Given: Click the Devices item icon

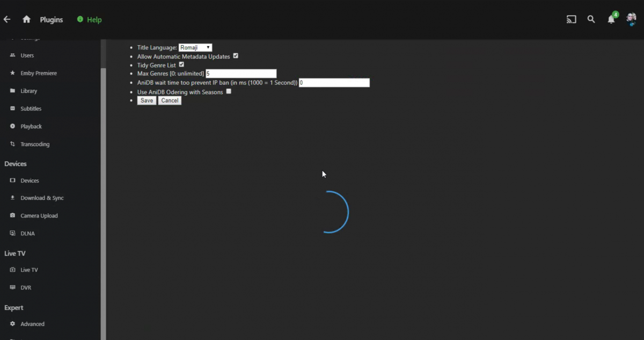Looking at the screenshot, I should (13, 180).
